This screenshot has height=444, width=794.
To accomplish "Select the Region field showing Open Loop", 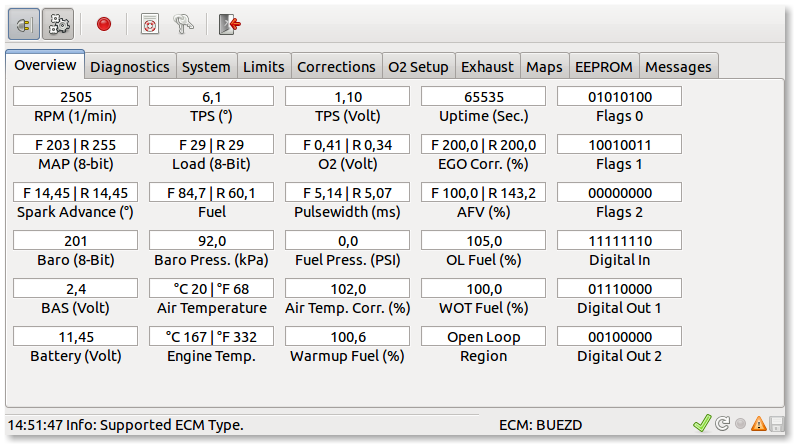I will [483, 336].
